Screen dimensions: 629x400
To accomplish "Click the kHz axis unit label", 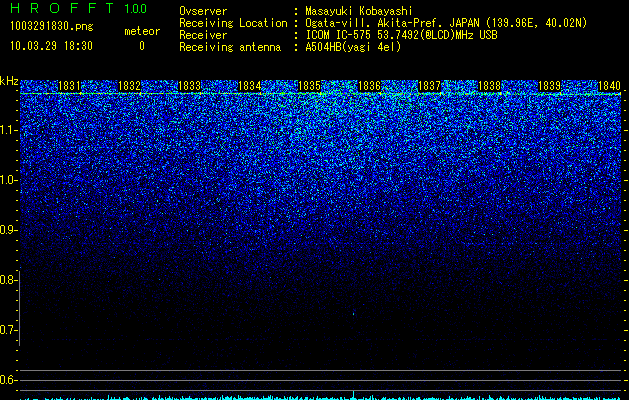I will coord(9,81).
